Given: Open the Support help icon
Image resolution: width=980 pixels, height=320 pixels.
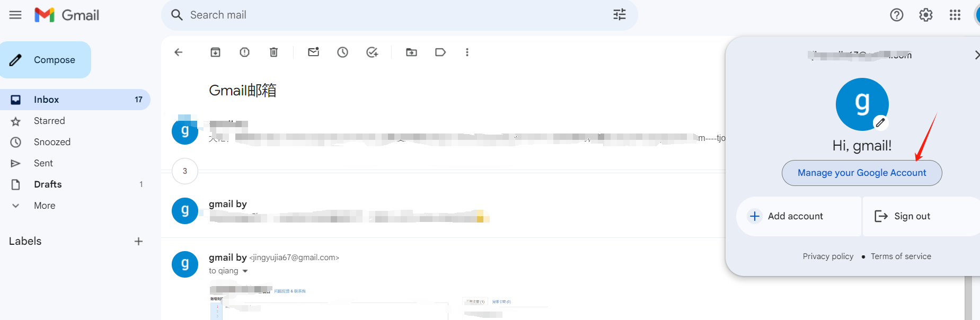Looking at the screenshot, I should 897,15.
